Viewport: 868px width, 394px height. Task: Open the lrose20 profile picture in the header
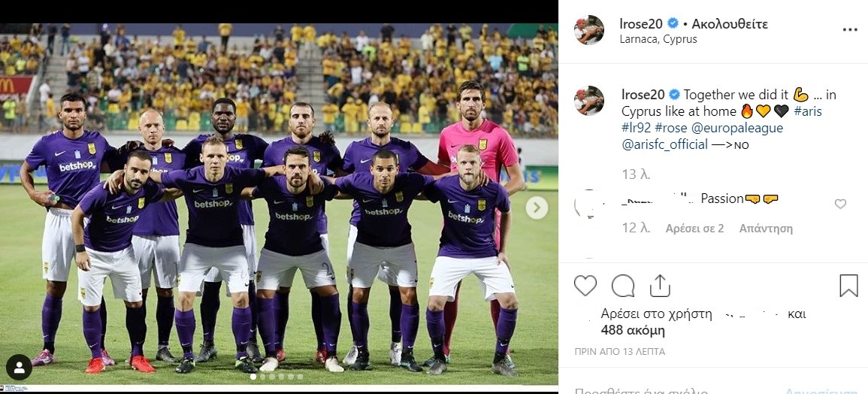coord(589,30)
